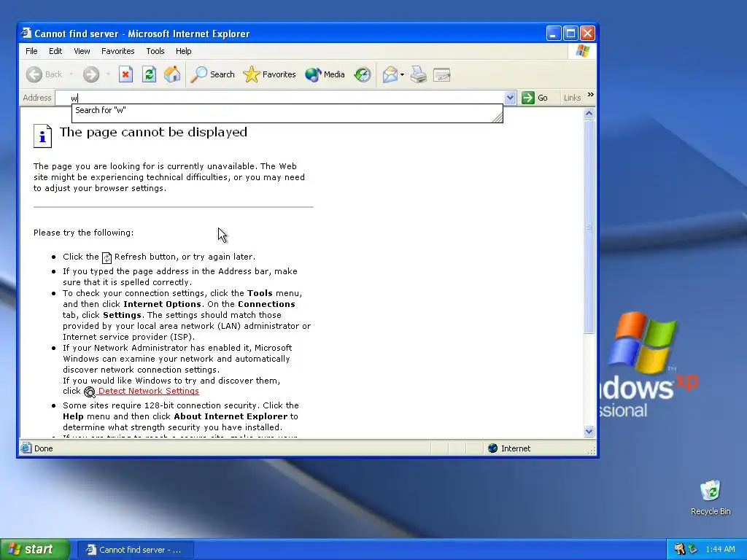Click the Windows flag logo in menu bar
Screen dimensions: 747x560
coord(582,51)
